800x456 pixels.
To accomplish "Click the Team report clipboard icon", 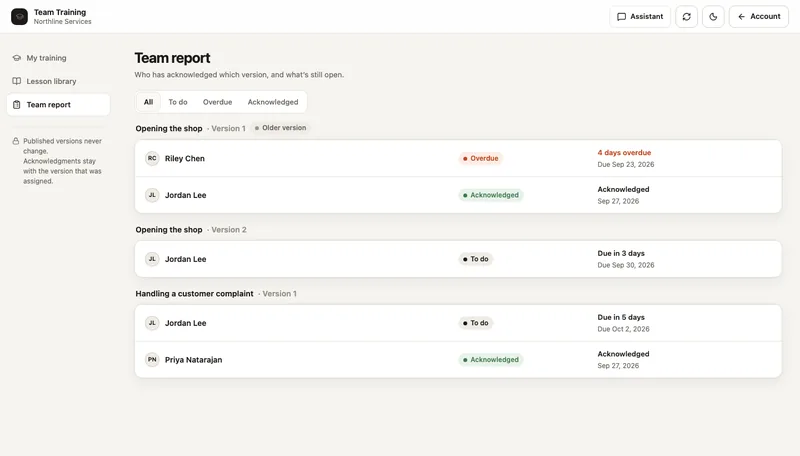I will [x=17, y=105].
